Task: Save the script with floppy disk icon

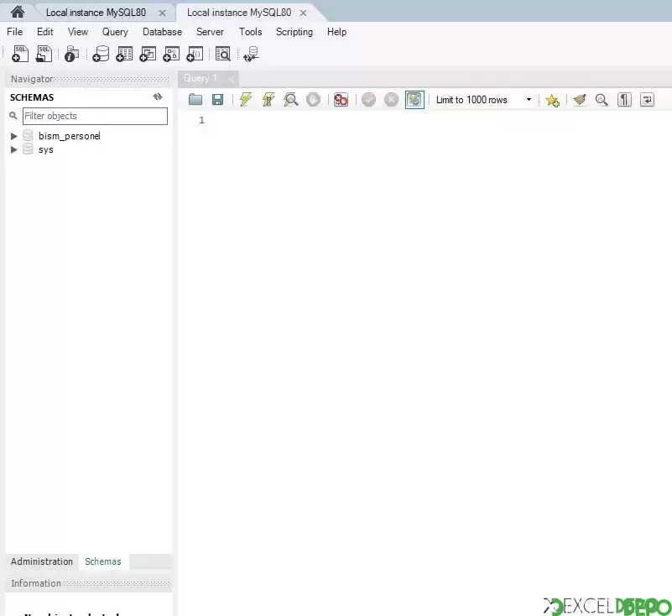Action: click(218, 100)
